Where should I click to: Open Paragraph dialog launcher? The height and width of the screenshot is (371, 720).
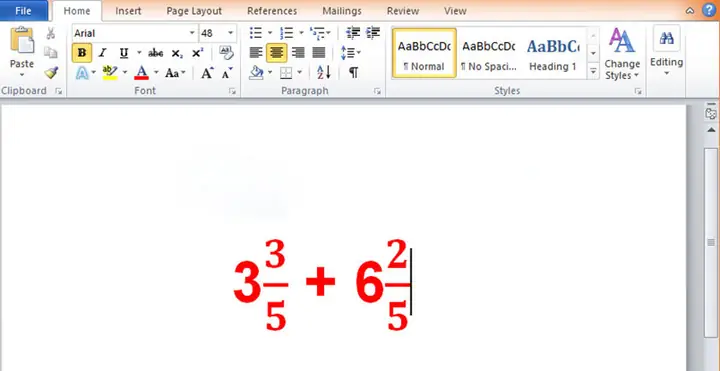pos(377,91)
